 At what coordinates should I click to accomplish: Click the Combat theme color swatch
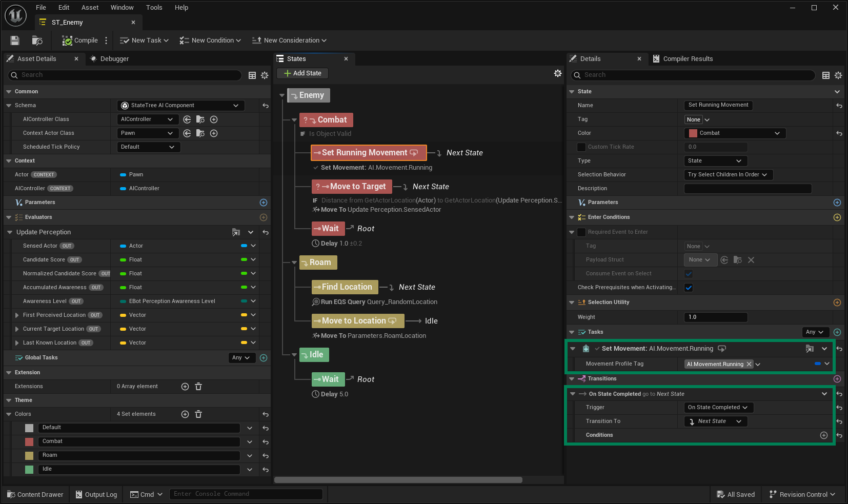pos(29,442)
